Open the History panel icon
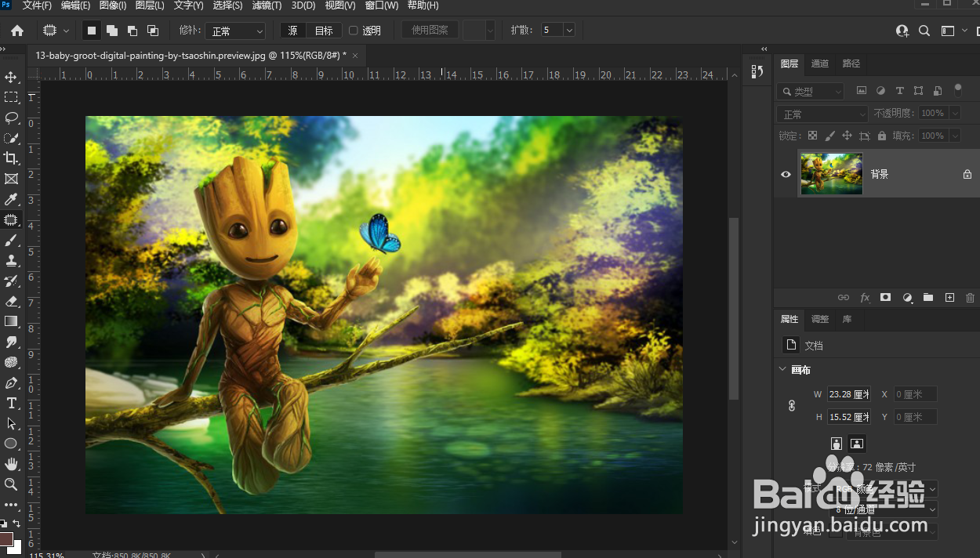This screenshot has width=980, height=558. 757,71
